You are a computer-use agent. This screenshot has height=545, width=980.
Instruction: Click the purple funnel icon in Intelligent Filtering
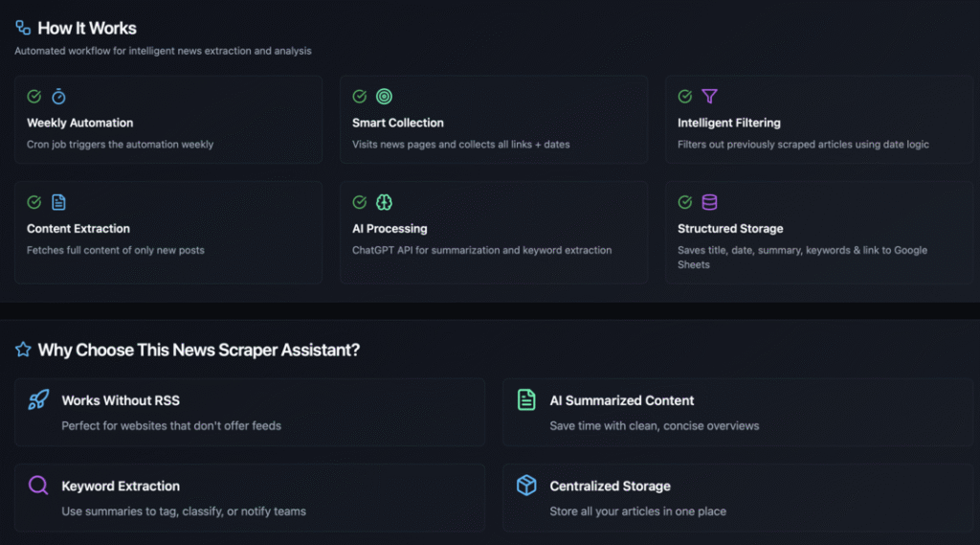click(x=709, y=97)
